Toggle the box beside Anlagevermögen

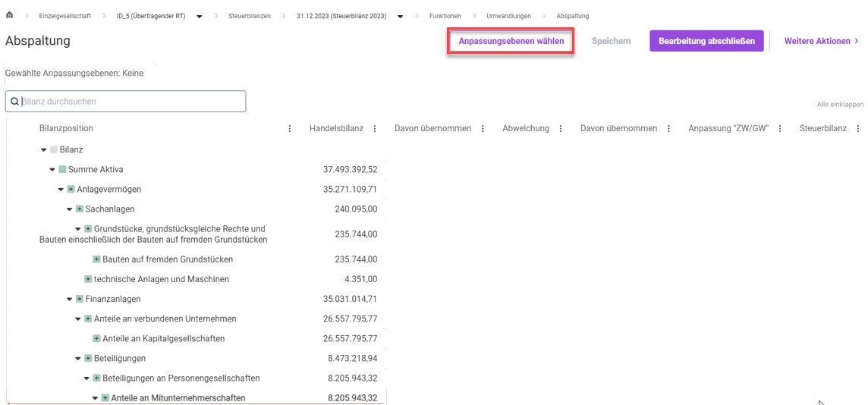tap(71, 190)
